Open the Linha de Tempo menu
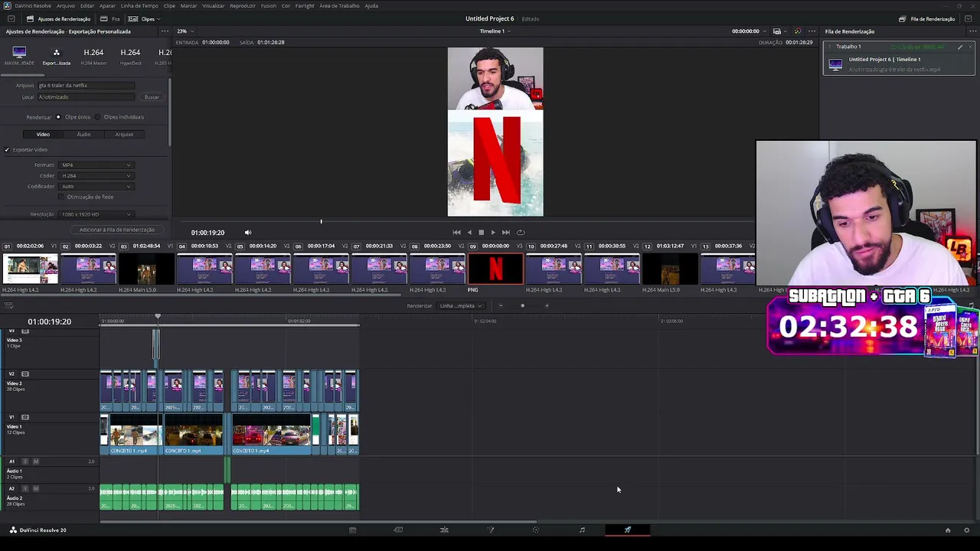 coord(139,6)
